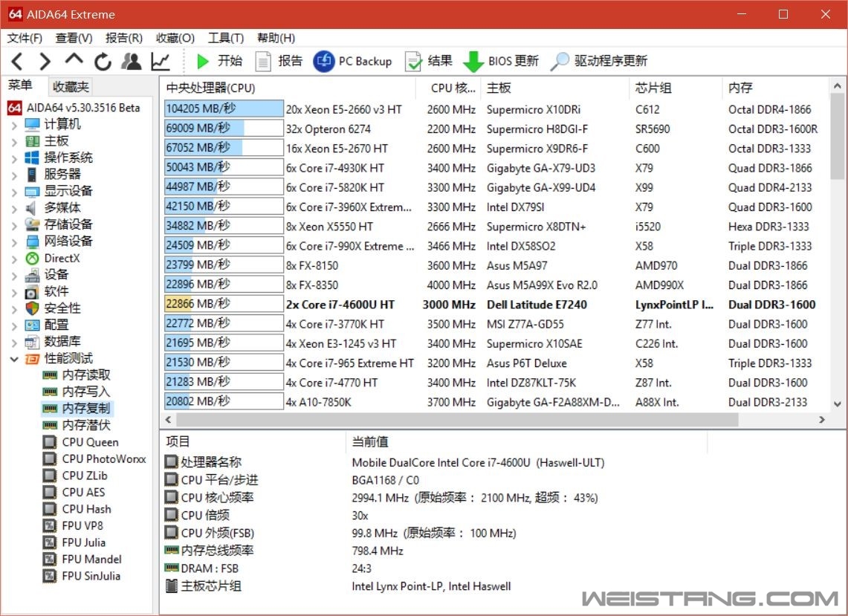Sort by 内存 column header
This screenshot has width=848, height=616.
pos(775,88)
